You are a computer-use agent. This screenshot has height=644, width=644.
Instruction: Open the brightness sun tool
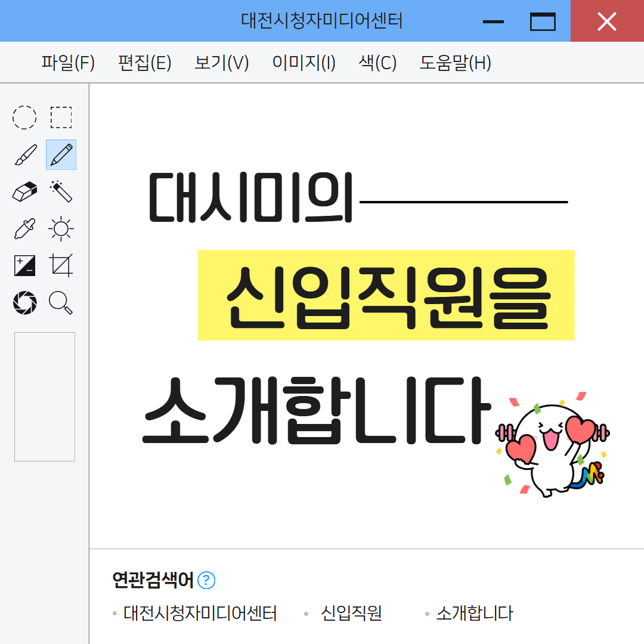coord(61,228)
